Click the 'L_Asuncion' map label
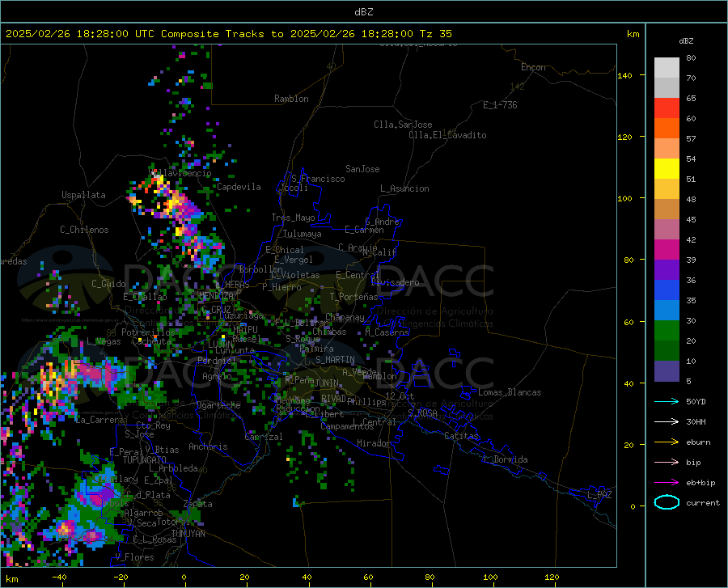Image resolution: width=728 pixels, height=588 pixels. tap(404, 188)
